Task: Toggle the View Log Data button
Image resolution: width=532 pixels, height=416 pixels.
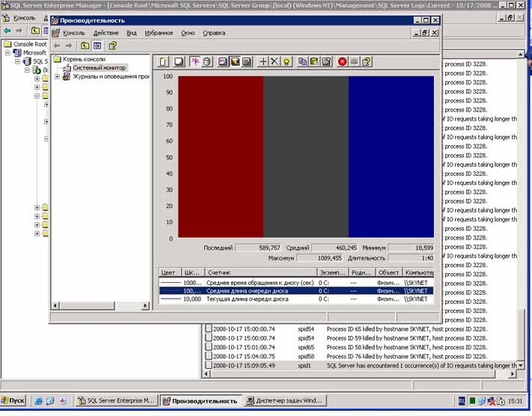Action: tap(207, 61)
